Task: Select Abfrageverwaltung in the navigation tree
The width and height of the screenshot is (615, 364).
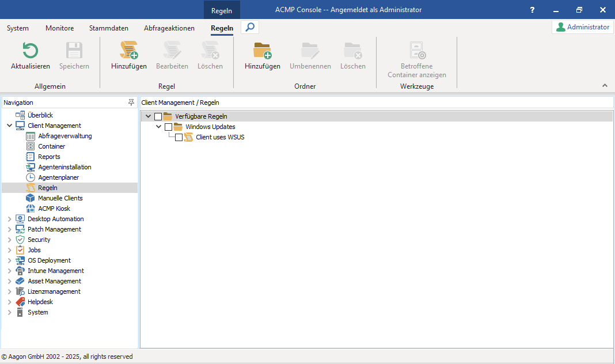Action: (x=64, y=136)
